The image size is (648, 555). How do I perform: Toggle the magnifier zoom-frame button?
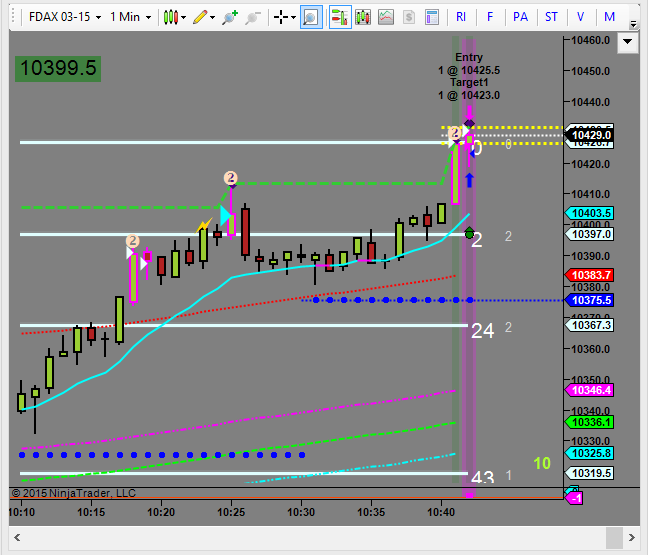311,17
